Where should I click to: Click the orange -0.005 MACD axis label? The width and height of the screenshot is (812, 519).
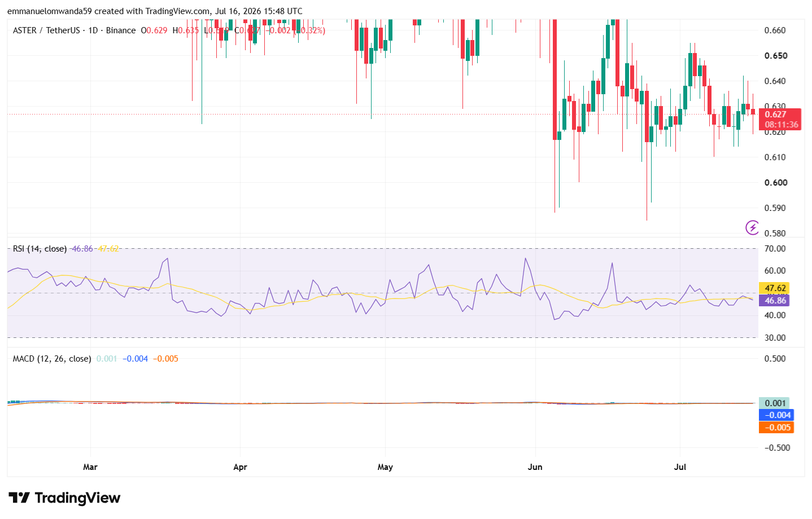tap(777, 428)
